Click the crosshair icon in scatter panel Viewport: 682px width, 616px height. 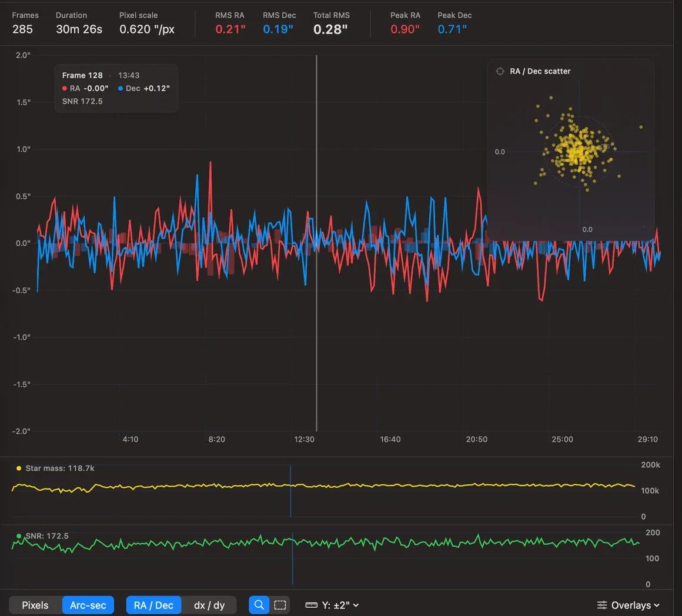coord(500,71)
